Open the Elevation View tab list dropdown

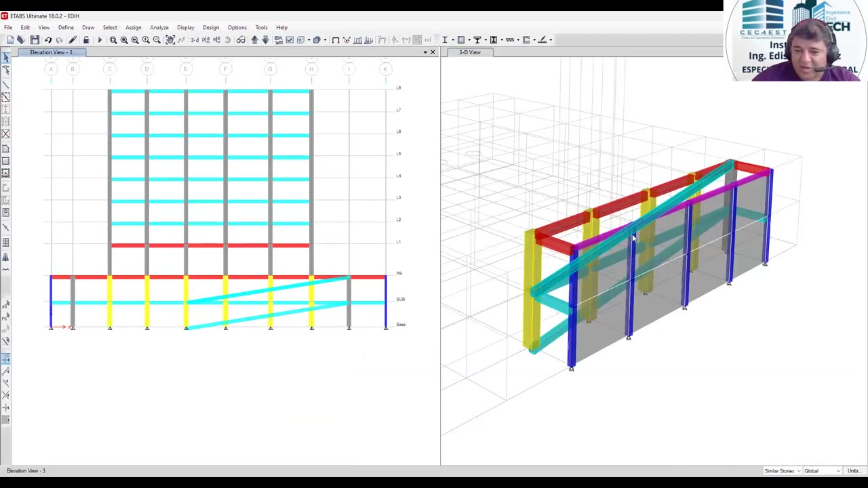pos(425,52)
